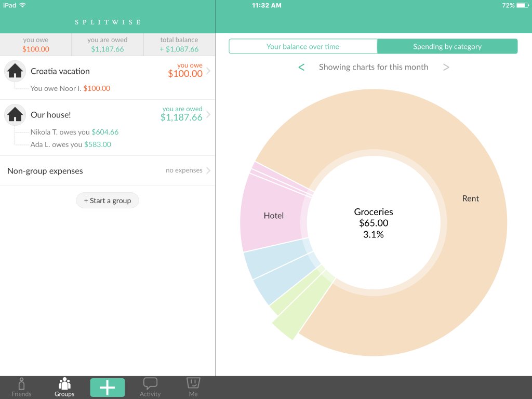Tap the 'Our house!' group name
Viewport: 532px width, 399px height.
click(50, 115)
